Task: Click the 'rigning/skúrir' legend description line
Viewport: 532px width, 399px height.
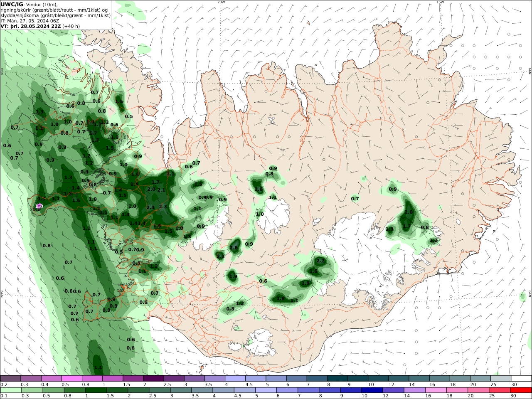Action: [54, 10]
